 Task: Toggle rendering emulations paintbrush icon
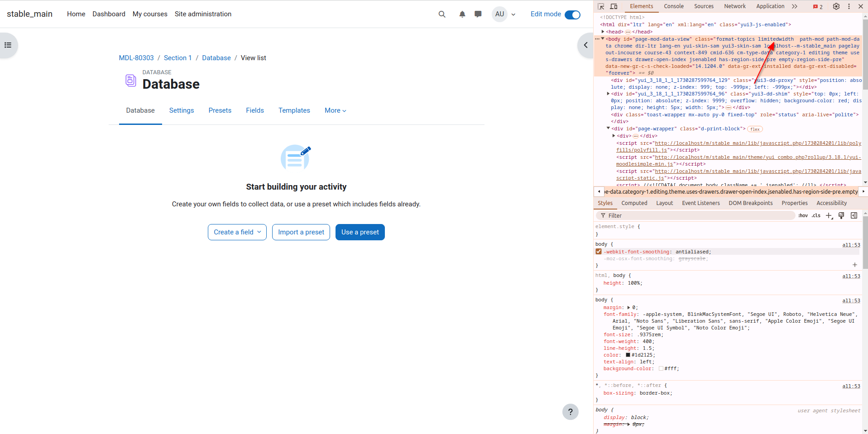tap(841, 215)
